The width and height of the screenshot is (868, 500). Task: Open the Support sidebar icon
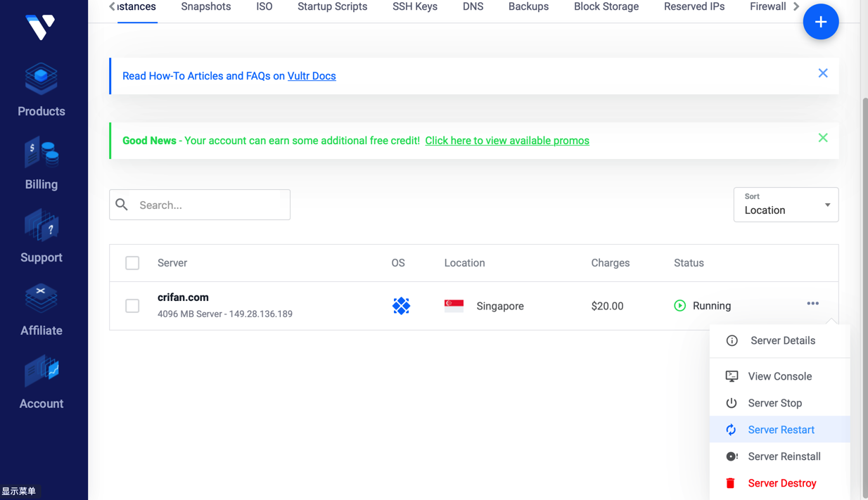pyautogui.click(x=42, y=226)
